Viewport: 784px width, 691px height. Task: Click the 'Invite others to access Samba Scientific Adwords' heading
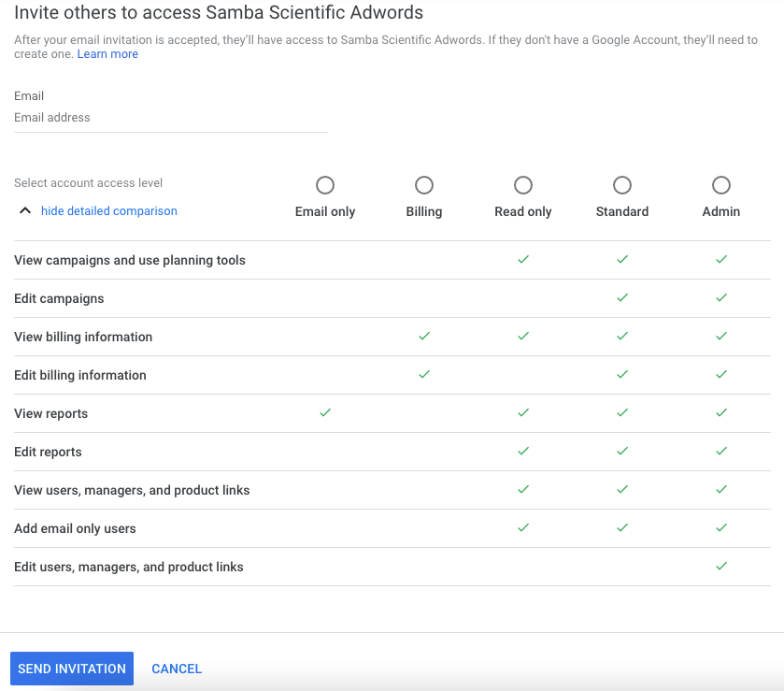pos(219,12)
